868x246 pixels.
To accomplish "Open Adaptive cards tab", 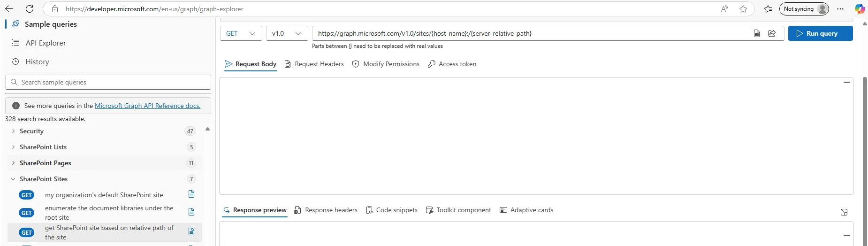I will [526, 210].
